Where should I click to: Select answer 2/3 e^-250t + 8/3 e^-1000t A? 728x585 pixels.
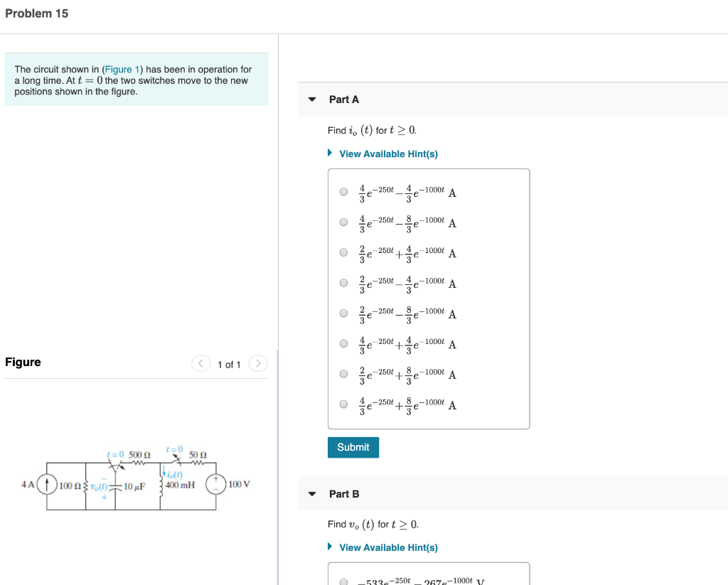point(343,374)
